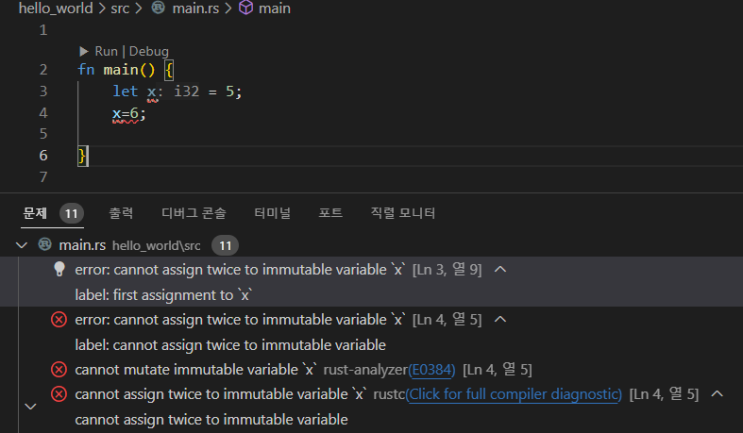Select hello_world in the breadcrumb

point(55,8)
